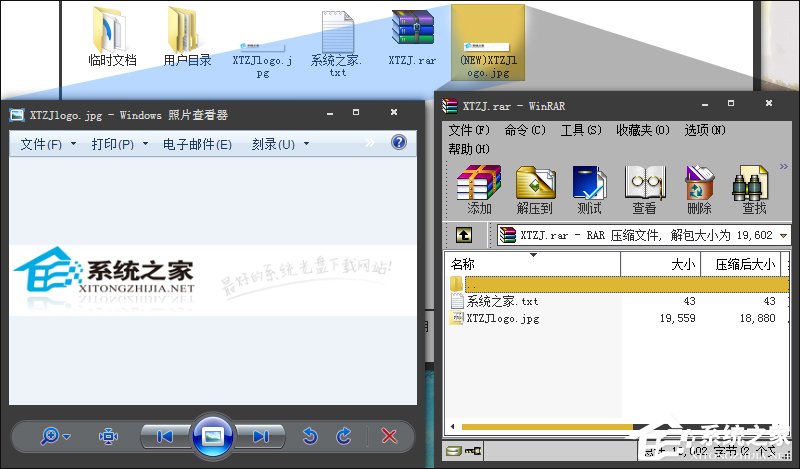800x469 pixels.
Task: Click the drive icon in WinRAR status bar
Action: [453, 451]
